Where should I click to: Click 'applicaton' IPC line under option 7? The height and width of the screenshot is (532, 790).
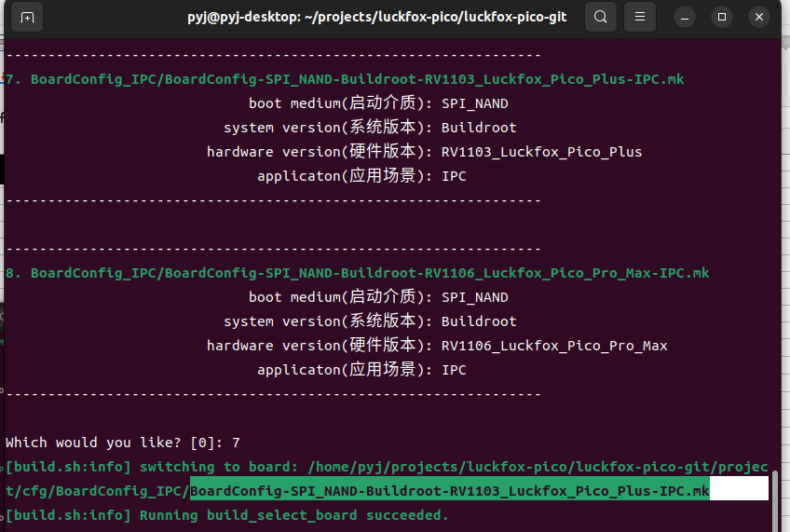point(361,176)
